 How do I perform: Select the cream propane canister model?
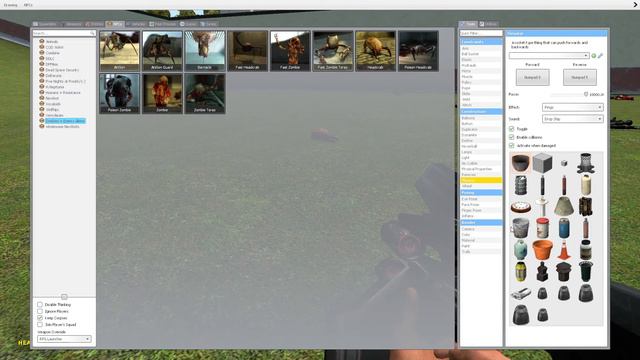click(x=586, y=184)
